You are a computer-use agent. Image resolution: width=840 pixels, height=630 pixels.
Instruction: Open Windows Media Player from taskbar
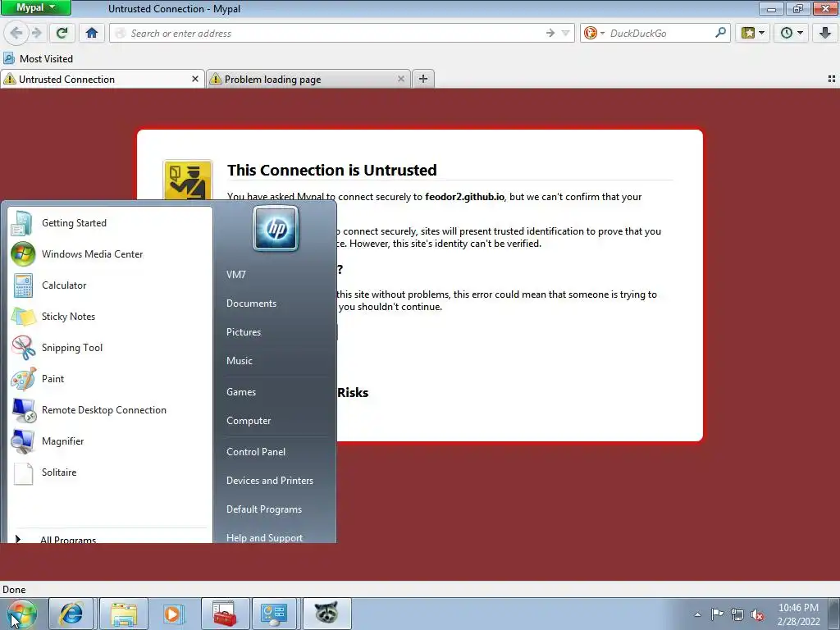coord(172,614)
